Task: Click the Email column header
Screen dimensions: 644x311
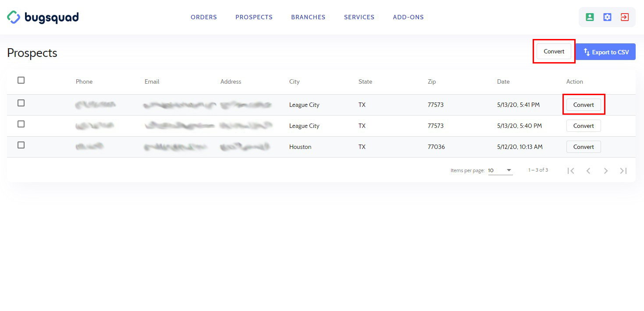Action: [x=152, y=81]
